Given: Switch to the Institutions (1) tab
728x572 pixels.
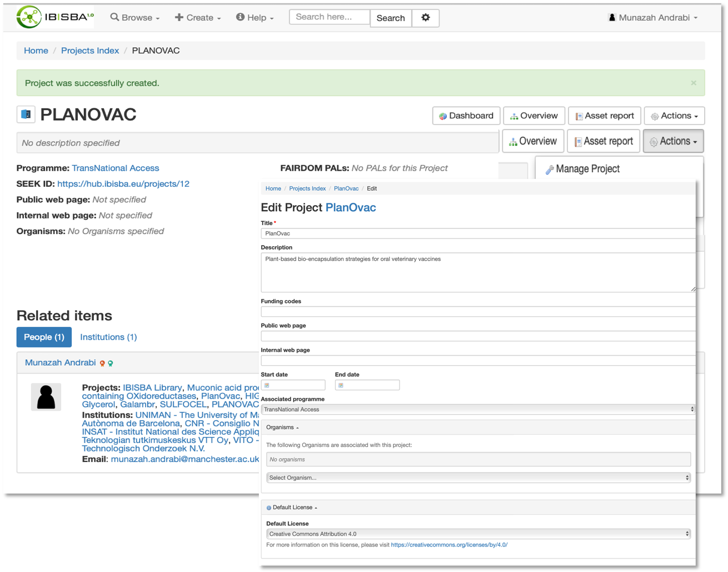Looking at the screenshot, I should click(108, 337).
